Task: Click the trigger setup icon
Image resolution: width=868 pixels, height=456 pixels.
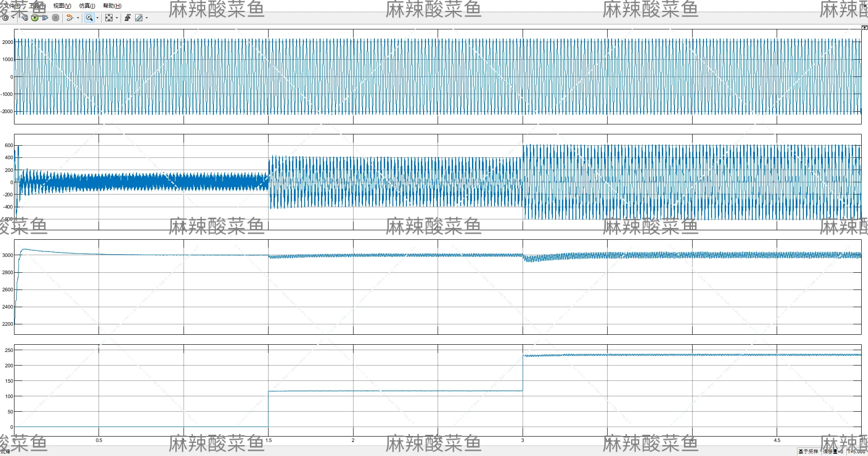Action: click(x=128, y=18)
